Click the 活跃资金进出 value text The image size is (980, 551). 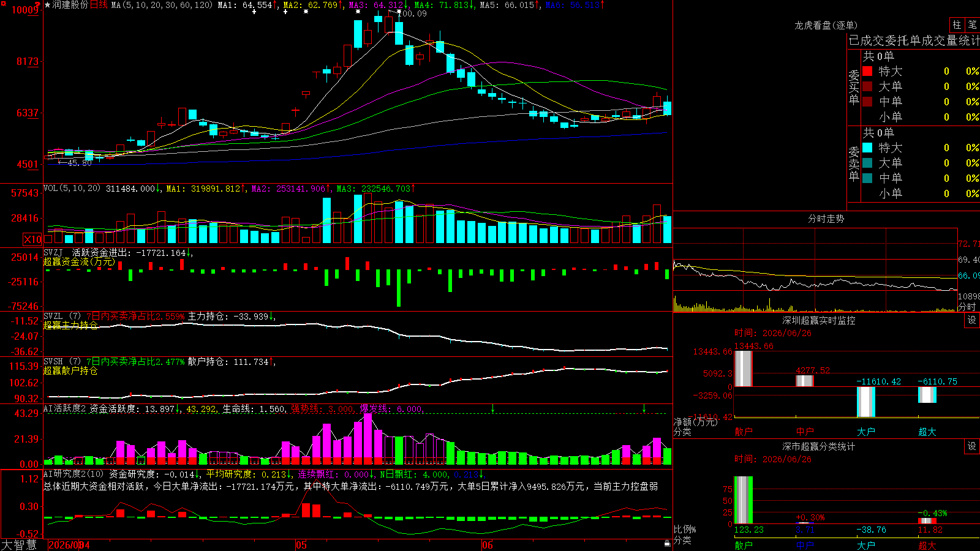tap(132, 252)
